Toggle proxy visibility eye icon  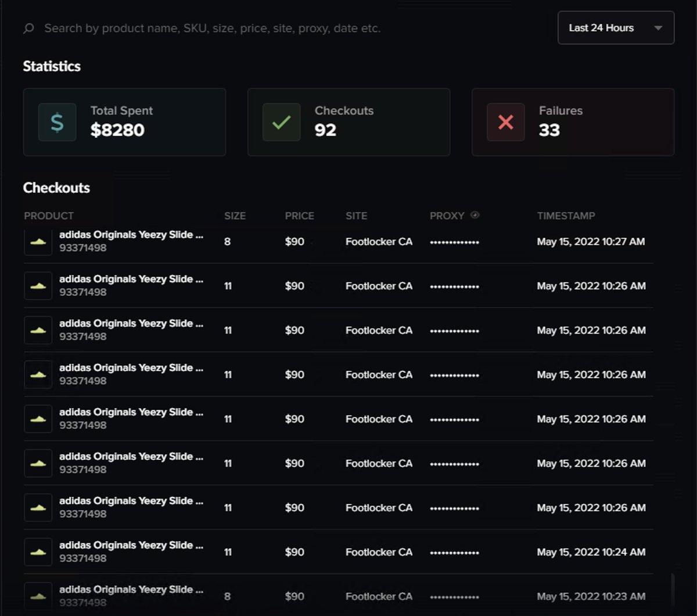tap(475, 215)
